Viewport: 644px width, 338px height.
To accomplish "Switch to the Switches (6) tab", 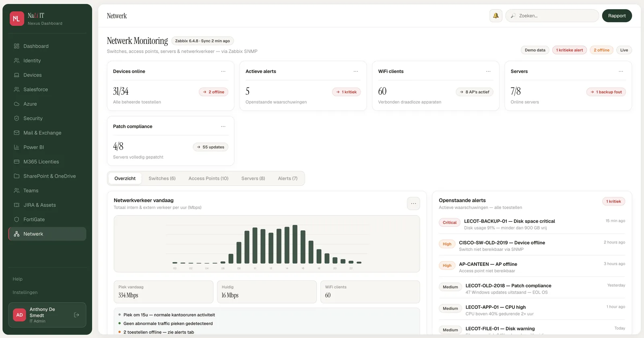I will click(x=162, y=178).
